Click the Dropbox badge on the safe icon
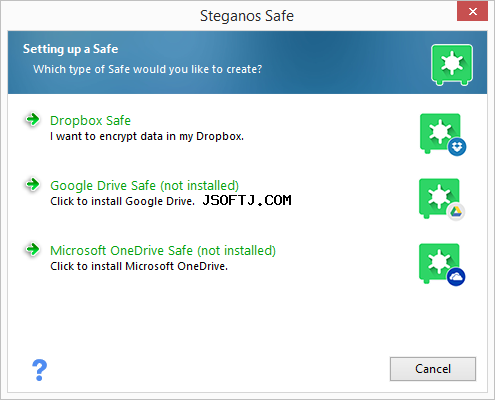Viewport: 495px width, 400px height. click(x=457, y=147)
